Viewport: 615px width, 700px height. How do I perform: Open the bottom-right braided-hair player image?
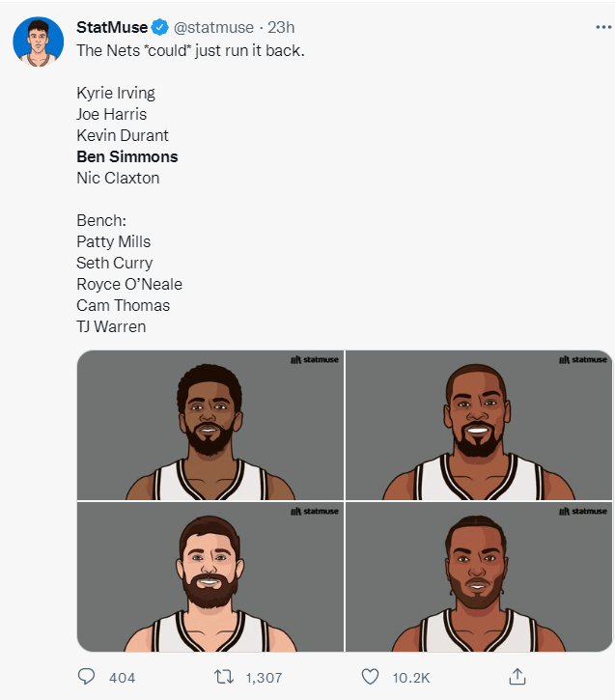click(479, 576)
